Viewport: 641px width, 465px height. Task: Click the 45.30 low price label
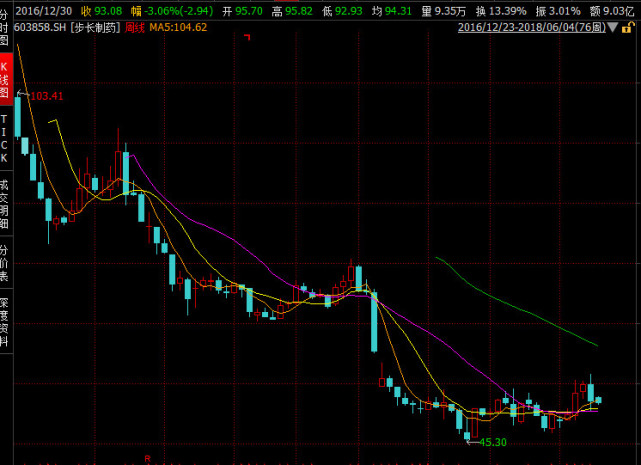tap(493, 443)
